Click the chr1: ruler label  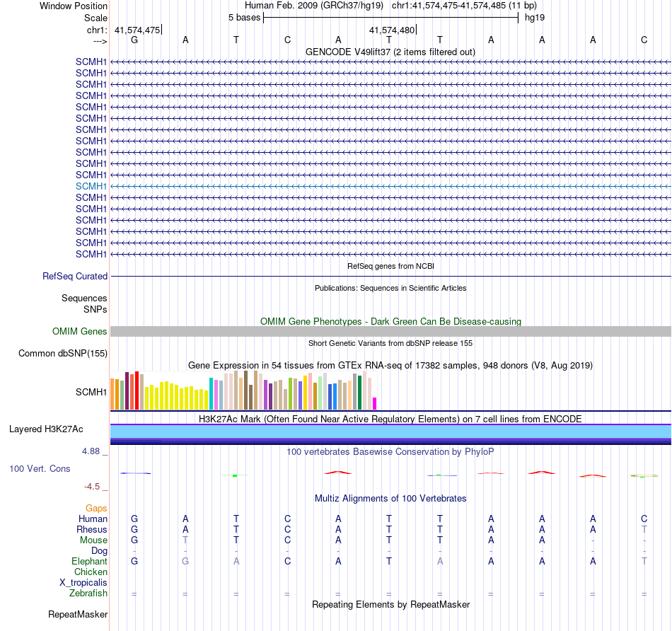point(97,30)
